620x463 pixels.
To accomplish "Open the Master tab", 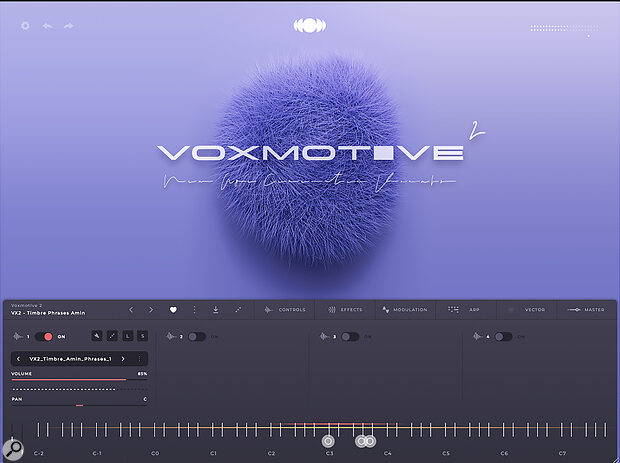I will coord(586,310).
